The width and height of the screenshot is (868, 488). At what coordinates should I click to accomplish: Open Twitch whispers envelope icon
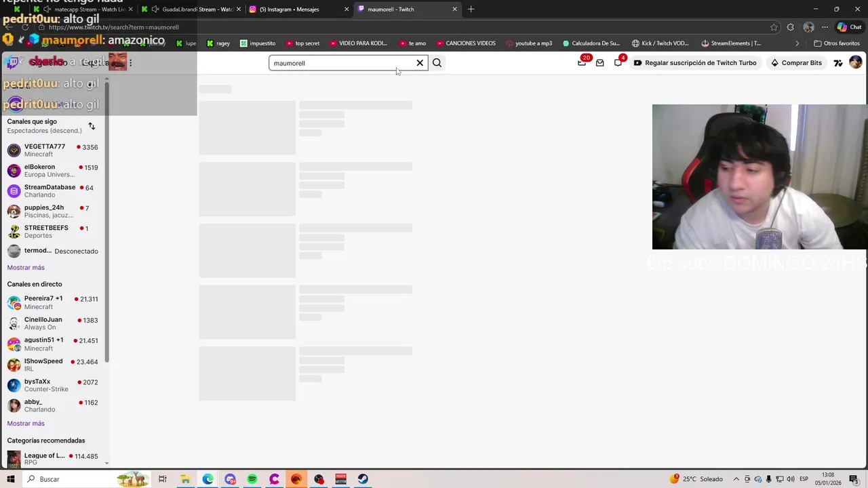coord(600,63)
